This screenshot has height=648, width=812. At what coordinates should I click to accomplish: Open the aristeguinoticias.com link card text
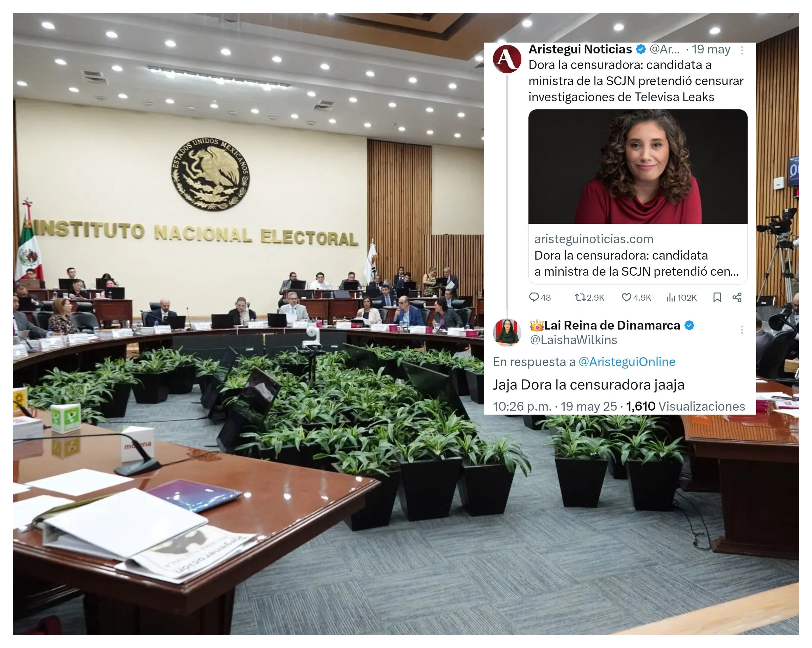pos(637,255)
